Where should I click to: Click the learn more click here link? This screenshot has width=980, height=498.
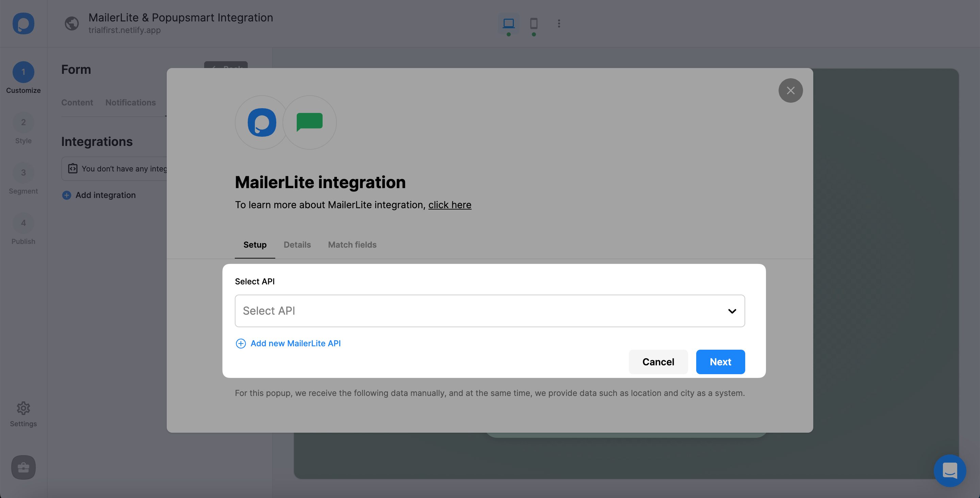coord(450,204)
